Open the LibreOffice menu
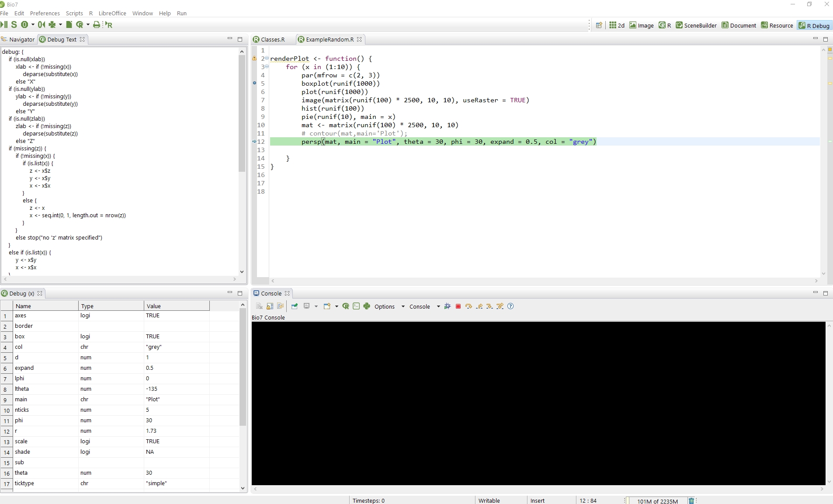This screenshot has height=504, width=833. coord(112,13)
